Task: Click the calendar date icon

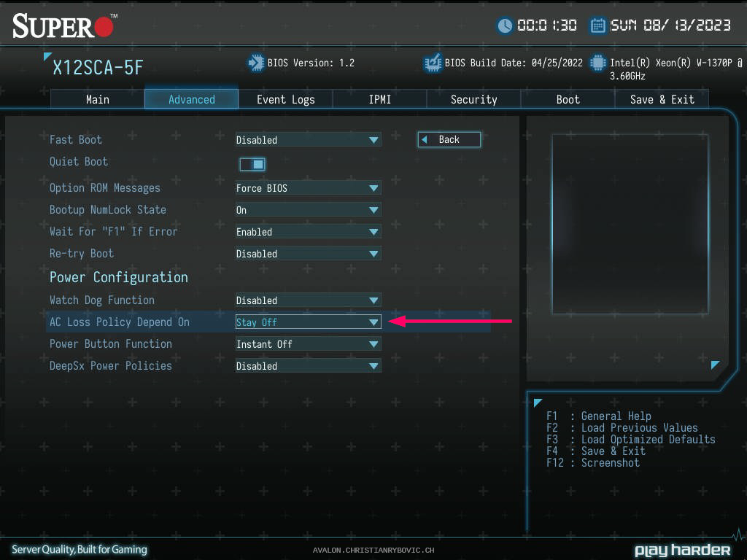Action: [597, 26]
